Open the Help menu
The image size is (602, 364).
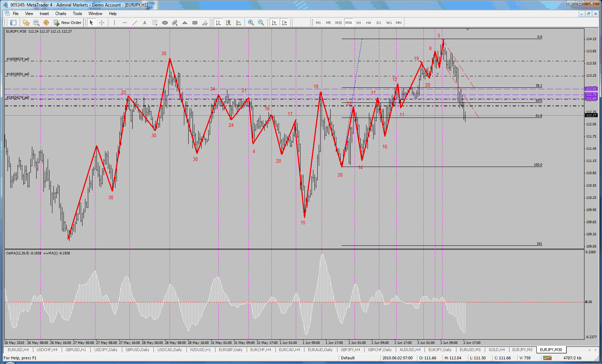point(113,14)
